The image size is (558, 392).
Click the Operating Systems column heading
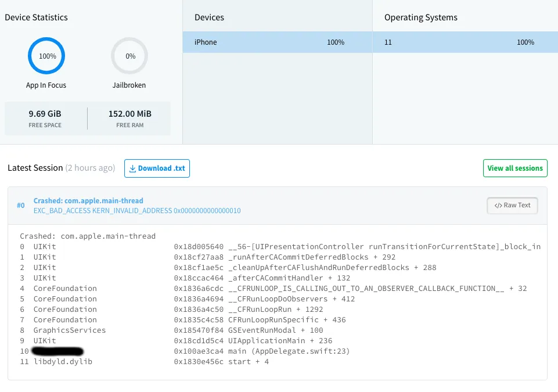421,17
